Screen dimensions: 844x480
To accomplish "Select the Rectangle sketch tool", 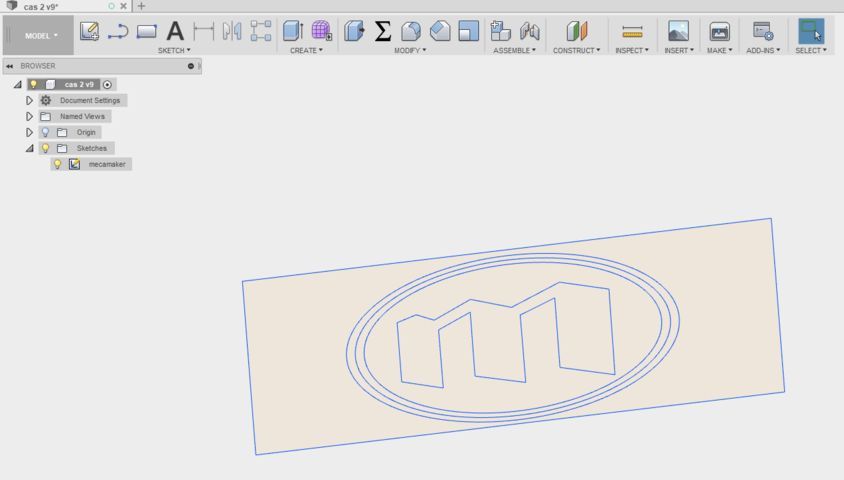I will (x=146, y=31).
